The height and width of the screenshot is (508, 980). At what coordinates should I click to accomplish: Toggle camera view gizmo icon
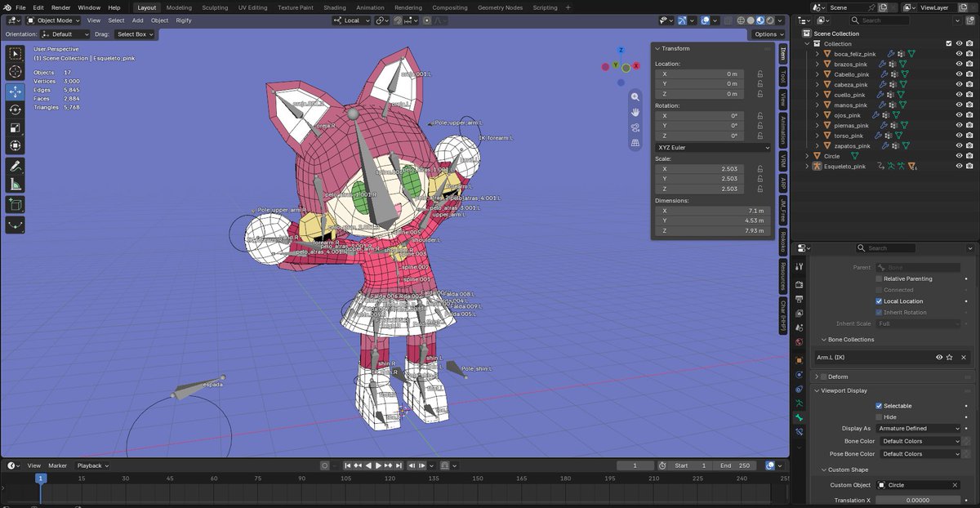[x=635, y=127]
